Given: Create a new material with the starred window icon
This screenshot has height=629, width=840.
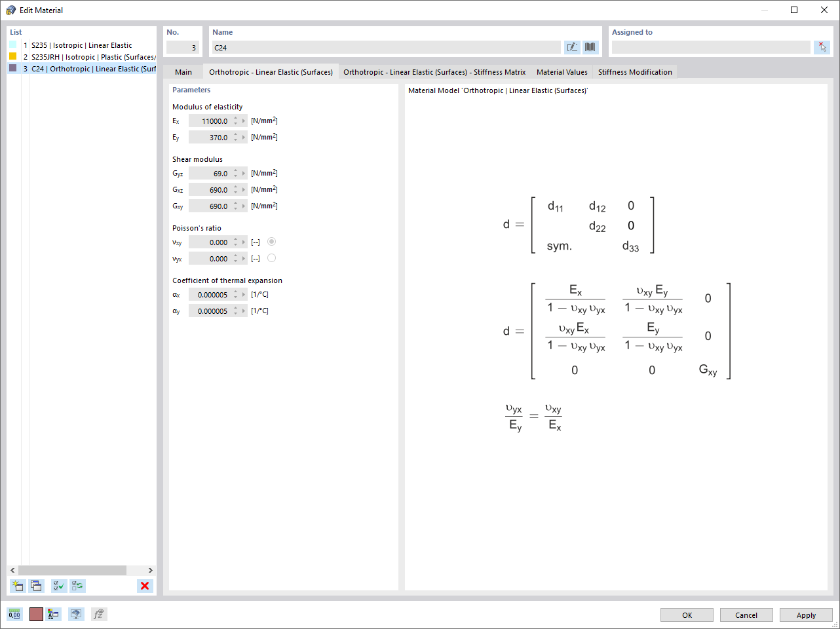Looking at the screenshot, I should (x=18, y=586).
